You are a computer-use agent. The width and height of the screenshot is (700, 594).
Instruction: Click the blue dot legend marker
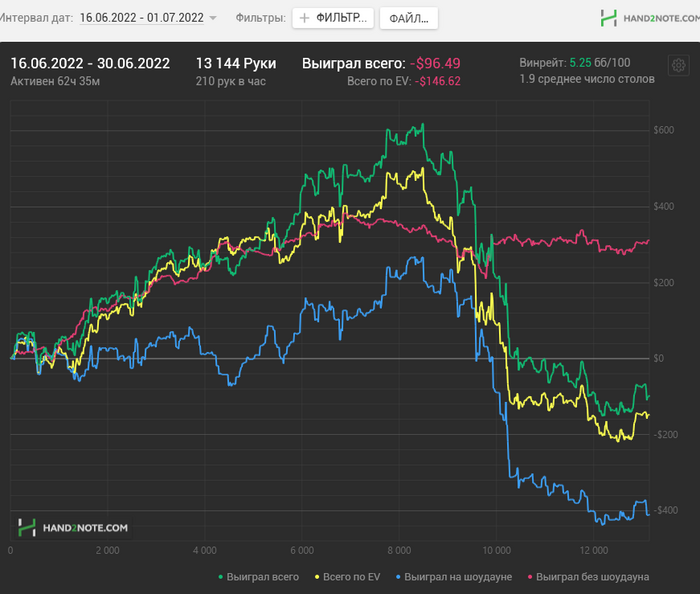(x=399, y=577)
